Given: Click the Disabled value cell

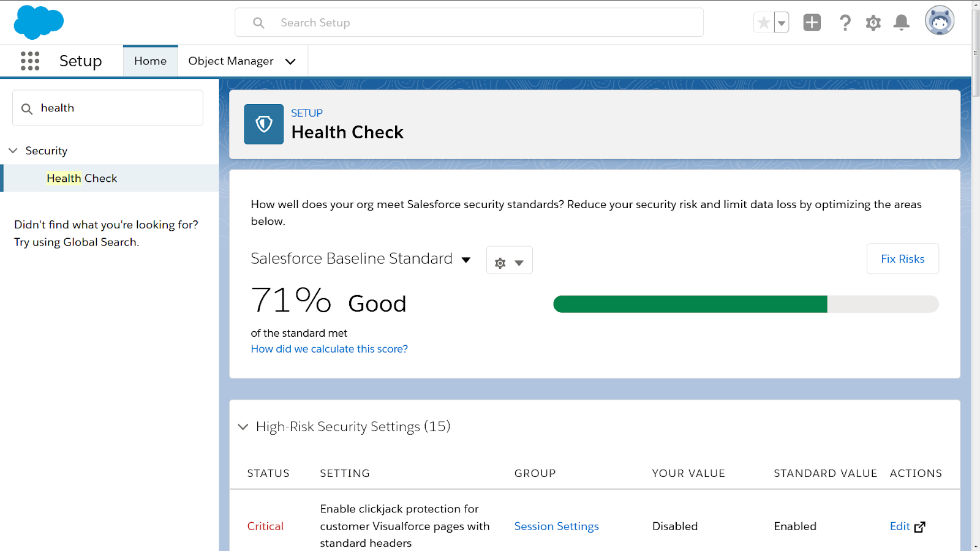Looking at the screenshot, I should click(675, 527).
